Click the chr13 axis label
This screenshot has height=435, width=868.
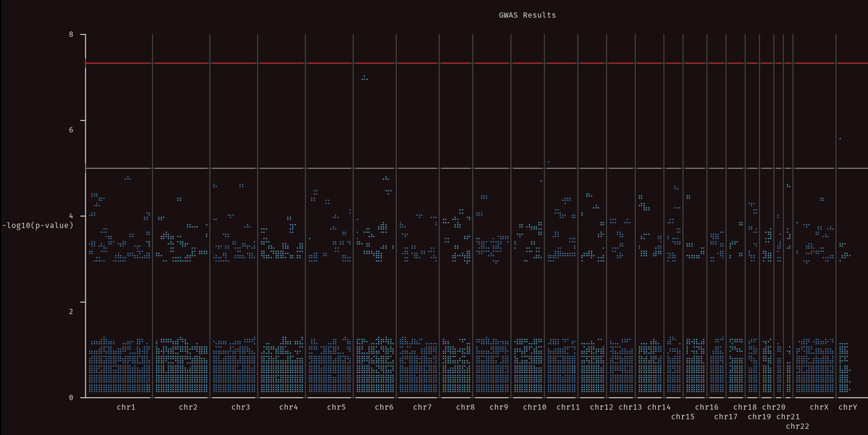[630, 407]
